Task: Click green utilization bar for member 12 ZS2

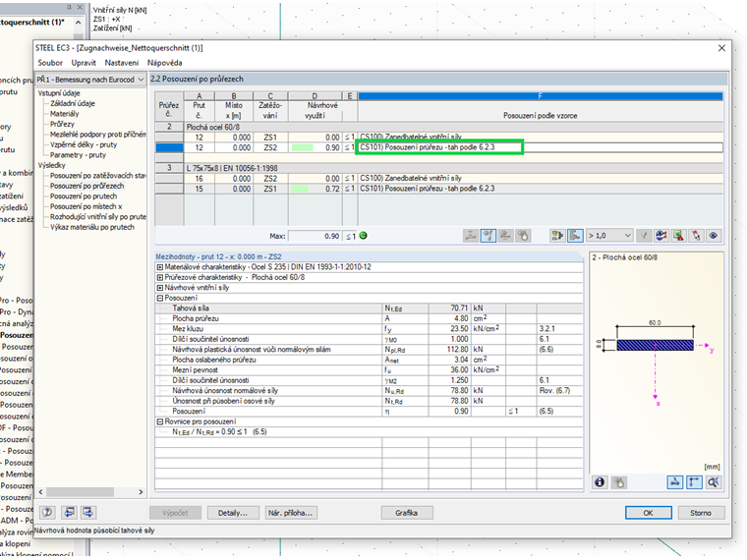Action: pyautogui.click(x=302, y=148)
